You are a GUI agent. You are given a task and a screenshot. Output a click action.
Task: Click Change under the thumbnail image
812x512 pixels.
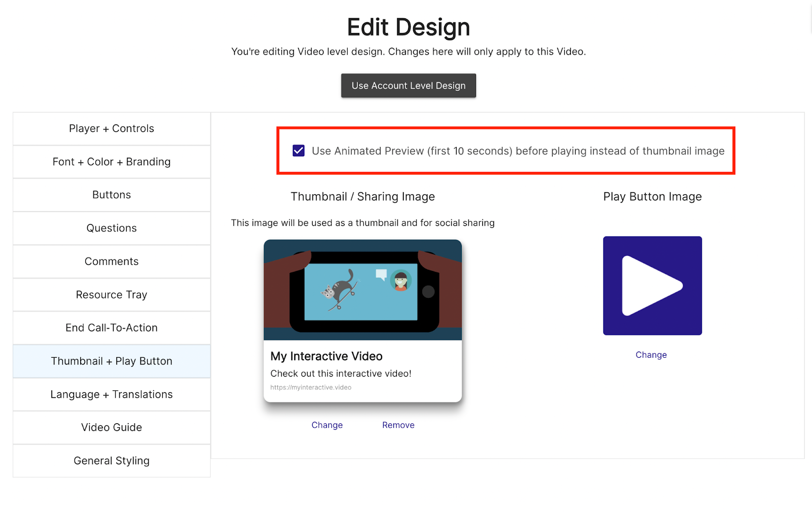point(327,425)
